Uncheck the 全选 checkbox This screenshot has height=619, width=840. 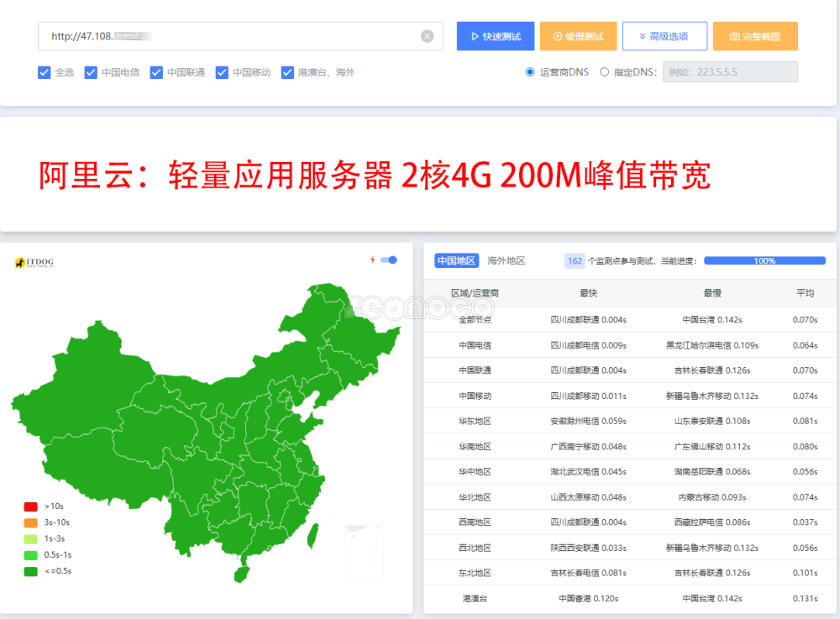pos(45,72)
